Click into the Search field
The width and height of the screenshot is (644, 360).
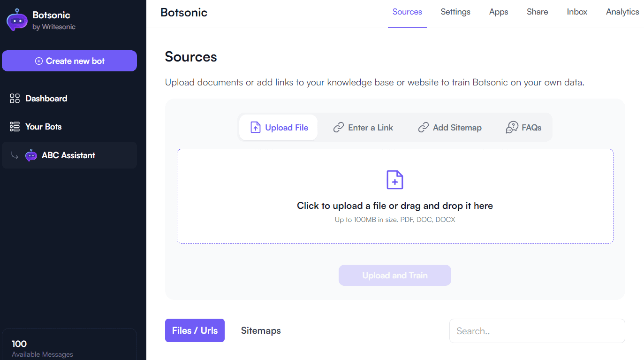(x=537, y=331)
